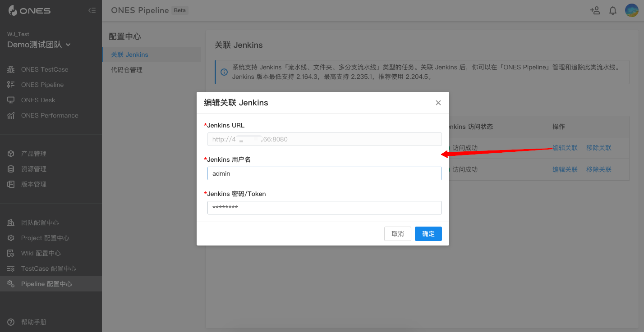Click the TestCase 配置中心 icon
This screenshot has width=644, height=332.
(11, 268)
